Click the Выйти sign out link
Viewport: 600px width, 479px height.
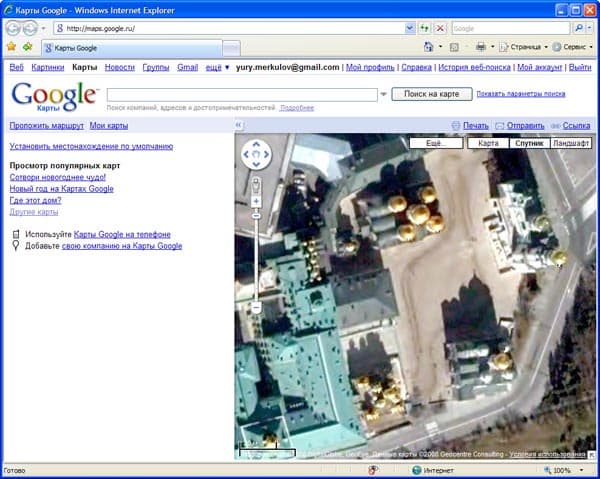[x=580, y=67]
